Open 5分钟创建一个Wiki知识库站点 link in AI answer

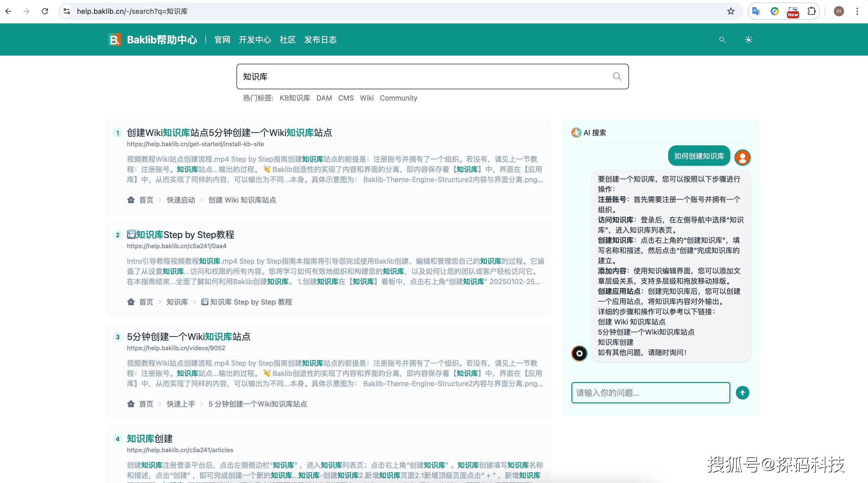(x=646, y=332)
